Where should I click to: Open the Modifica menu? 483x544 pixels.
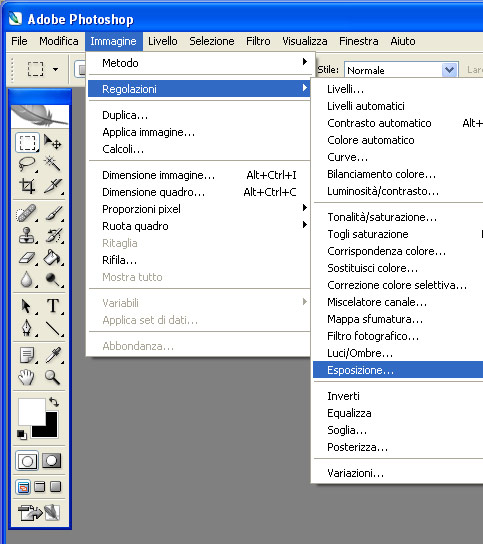coord(59,41)
